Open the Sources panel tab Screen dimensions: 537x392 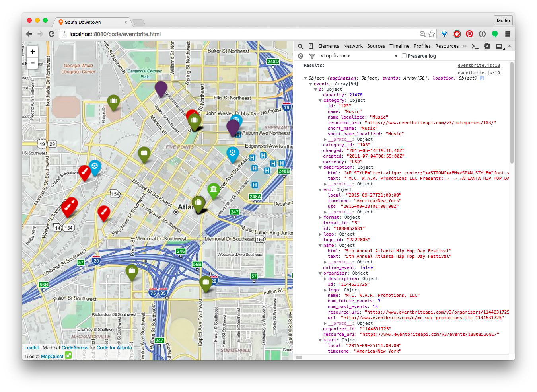click(376, 46)
